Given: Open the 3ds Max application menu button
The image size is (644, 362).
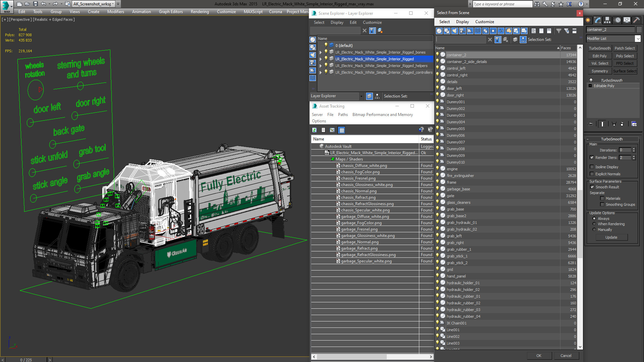Looking at the screenshot, I should coord(6,6).
